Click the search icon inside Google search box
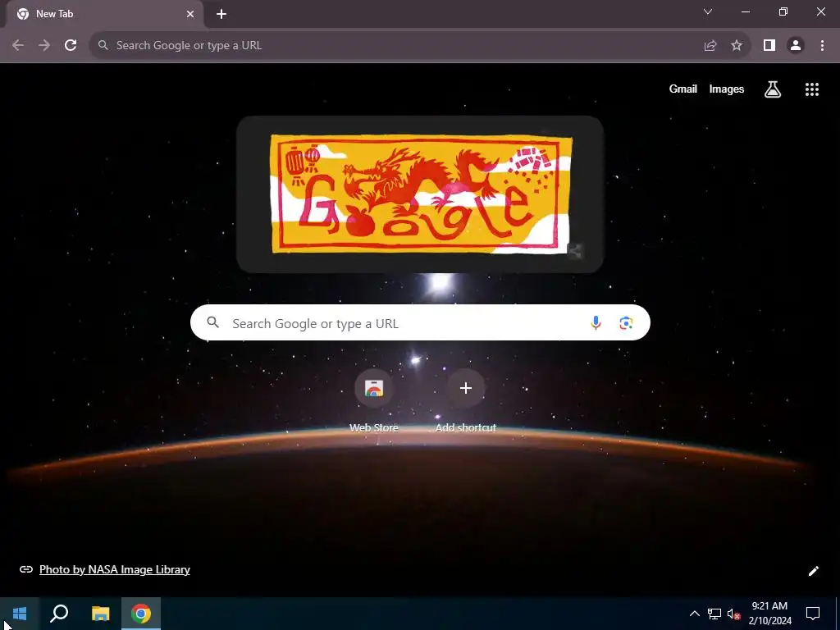840x630 pixels. [x=212, y=322]
